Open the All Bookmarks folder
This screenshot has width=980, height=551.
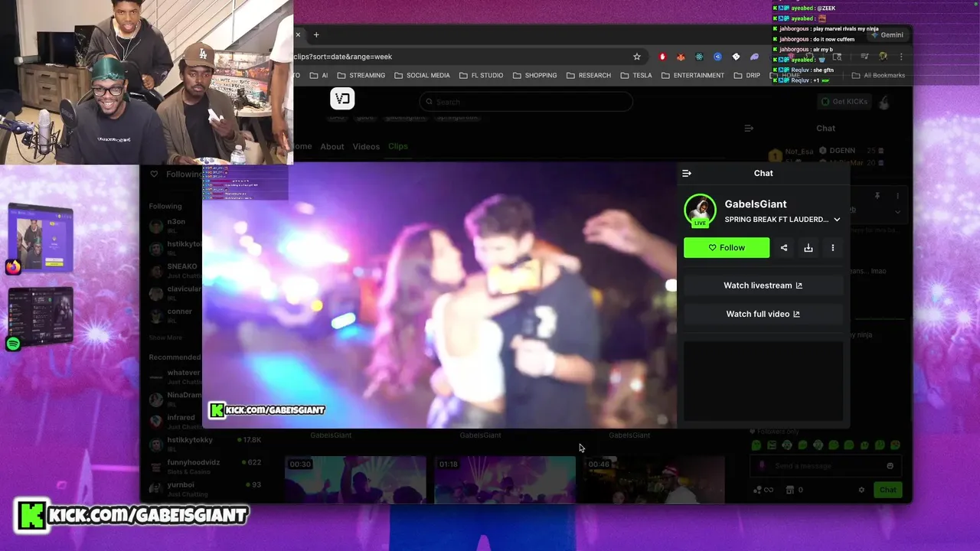[877, 76]
